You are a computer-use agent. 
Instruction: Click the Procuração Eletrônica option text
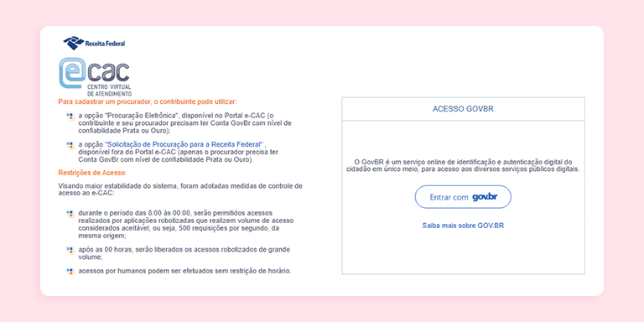pyautogui.click(x=184, y=122)
